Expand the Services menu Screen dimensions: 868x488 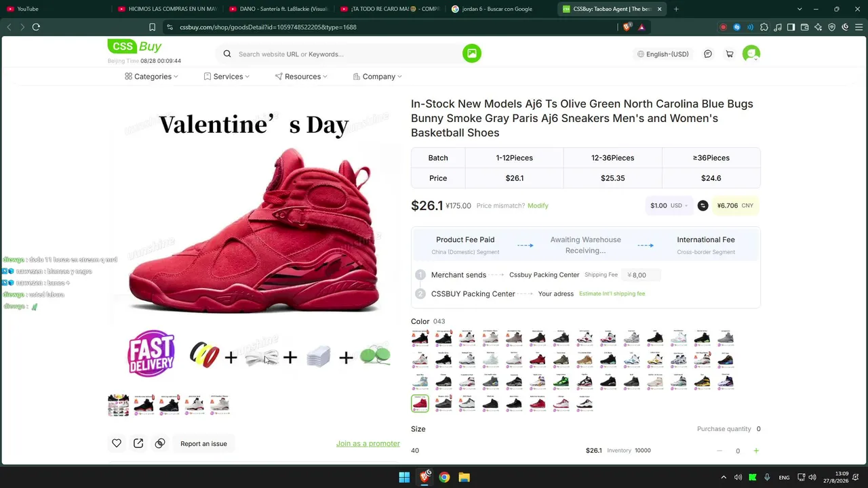point(226,77)
